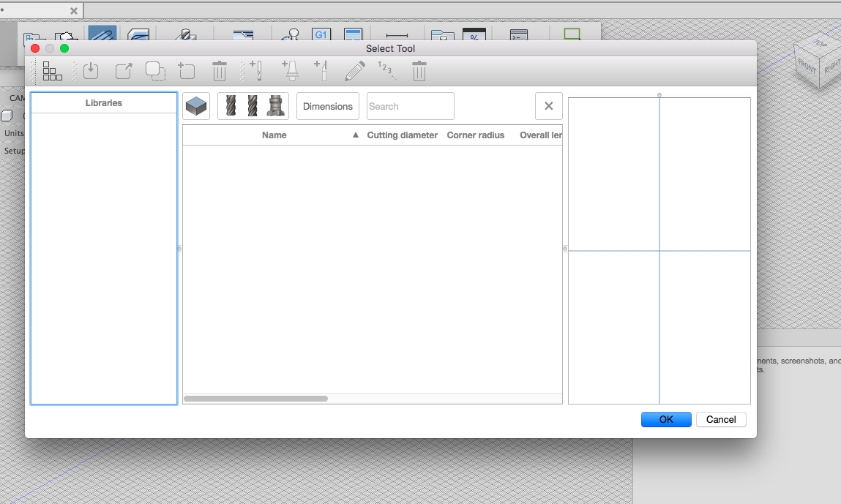Image resolution: width=841 pixels, height=504 pixels.
Task: Click the Overall length column header
Action: [x=541, y=135]
